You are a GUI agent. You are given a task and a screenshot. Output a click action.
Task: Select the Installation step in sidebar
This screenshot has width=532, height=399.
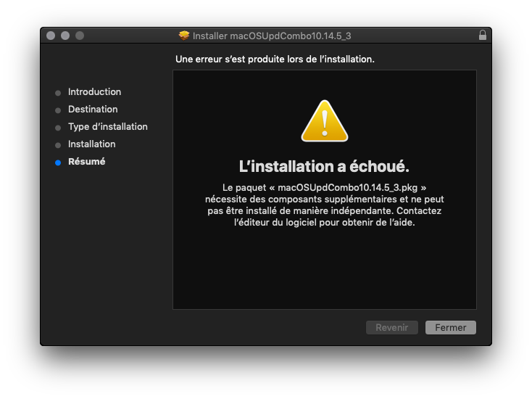[91, 144]
